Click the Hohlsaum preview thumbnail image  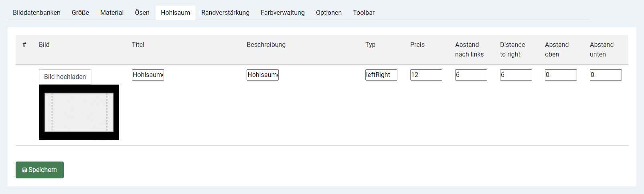coord(79,112)
